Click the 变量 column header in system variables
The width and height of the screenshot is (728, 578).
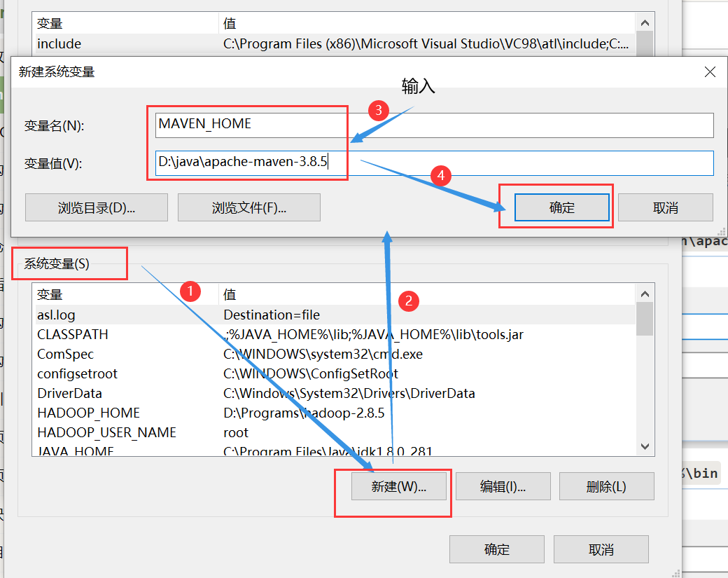(125, 294)
